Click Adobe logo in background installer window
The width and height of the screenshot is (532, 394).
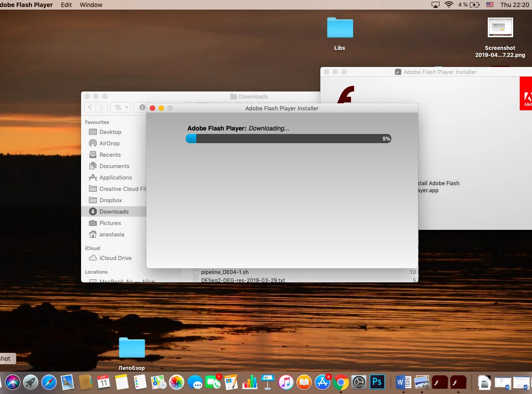[x=526, y=94]
